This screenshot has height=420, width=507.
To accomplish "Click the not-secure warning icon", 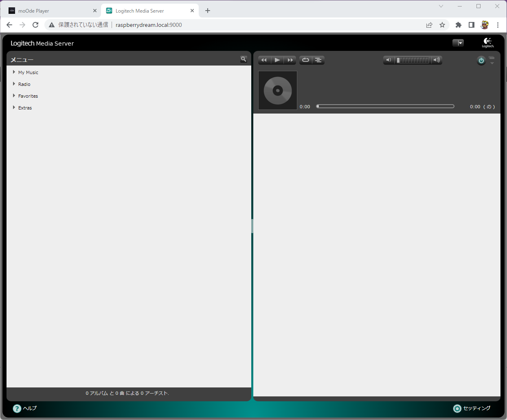I will [52, 25].
